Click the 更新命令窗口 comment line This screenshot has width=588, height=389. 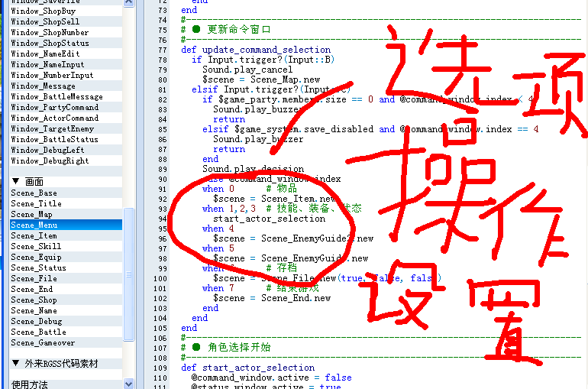(x=226, y=29)
